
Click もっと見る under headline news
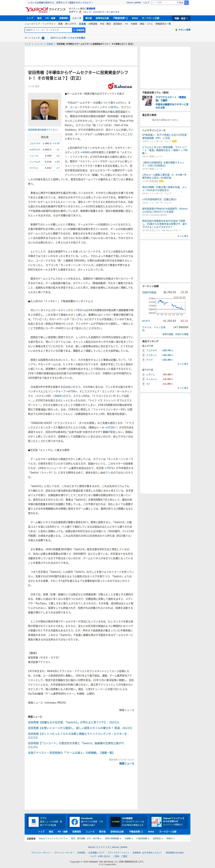click(183, 236)
